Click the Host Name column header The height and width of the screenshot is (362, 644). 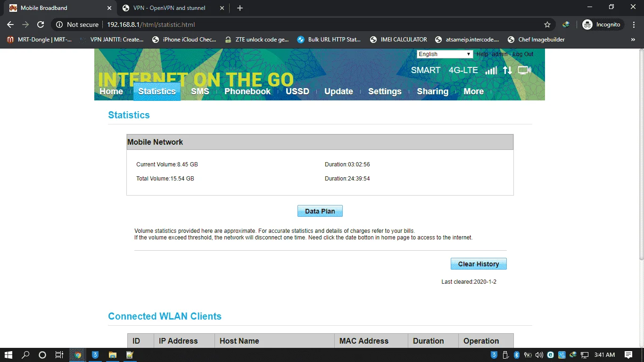[274, 341]
